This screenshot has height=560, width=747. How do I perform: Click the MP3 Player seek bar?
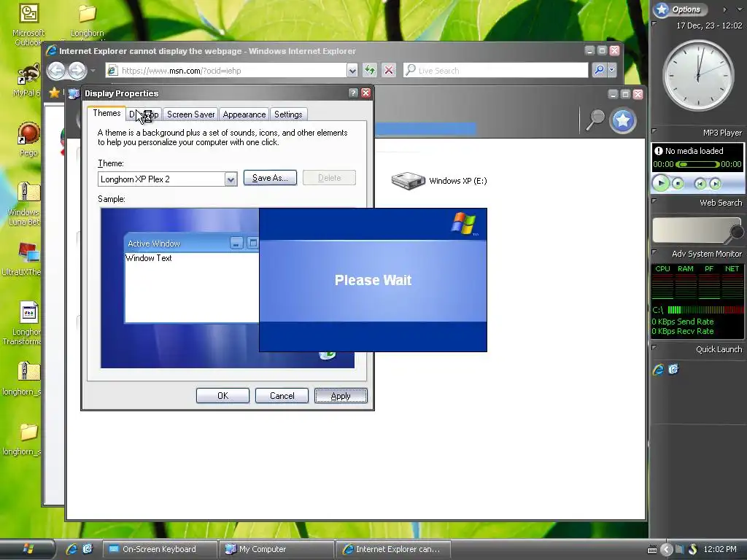[x=697, y=164]
